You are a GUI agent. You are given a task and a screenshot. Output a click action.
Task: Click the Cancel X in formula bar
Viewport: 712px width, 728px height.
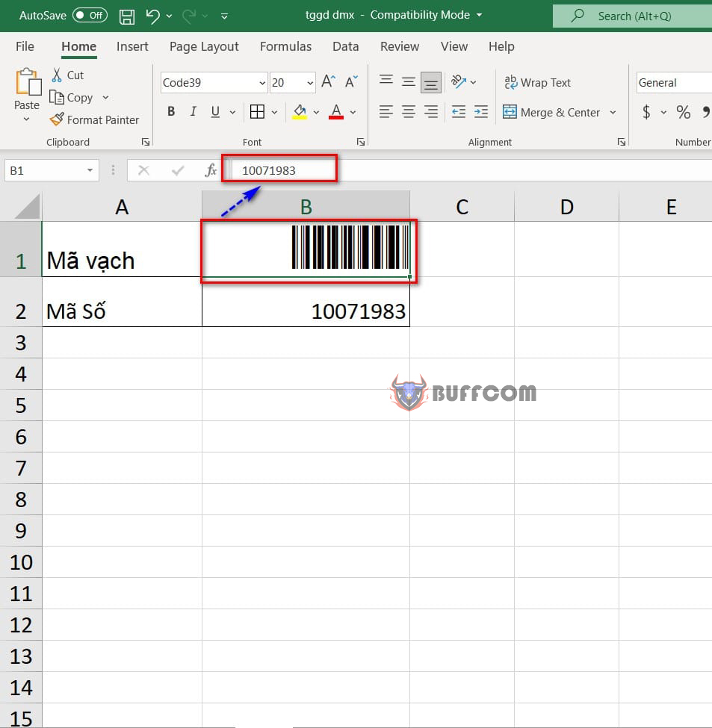click(144, 170)
